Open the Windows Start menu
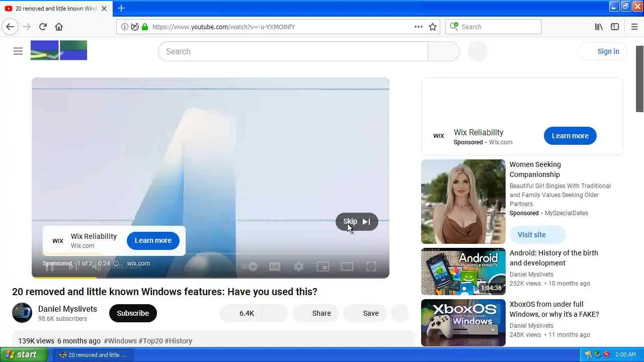644x362 pixels. (24, 354)
